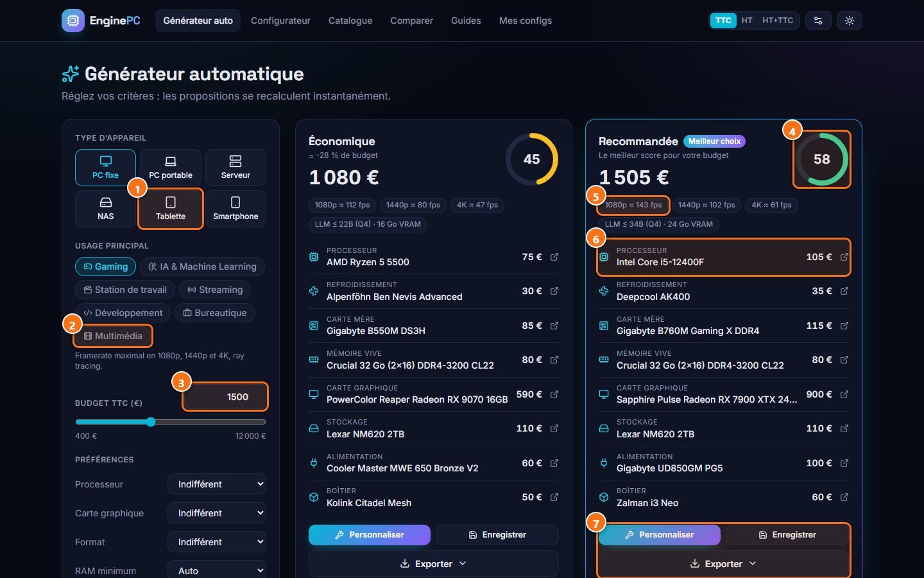Open the Processeur preference dropdown
The width and height of the screenshot is (924, 578).
point(217,484)
